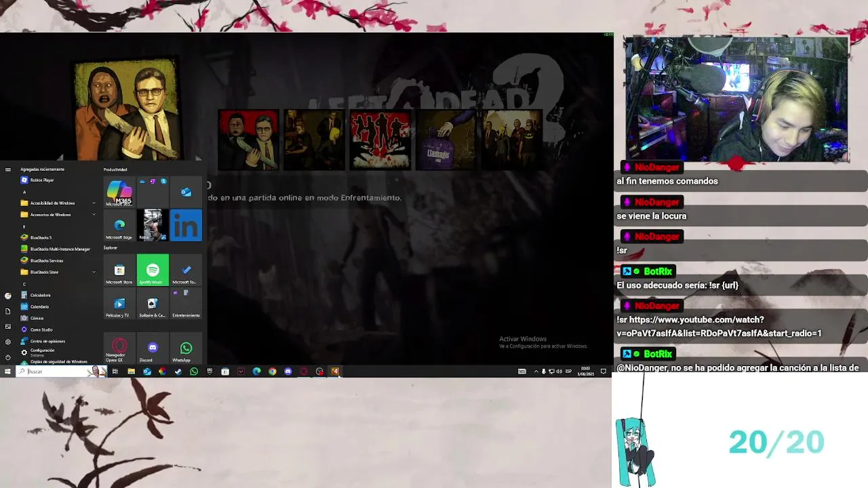The width and height of the screenshot is (868, 488).
Task: Open BlueStacks Multi-Instance Manager
Action: [60, 249]
